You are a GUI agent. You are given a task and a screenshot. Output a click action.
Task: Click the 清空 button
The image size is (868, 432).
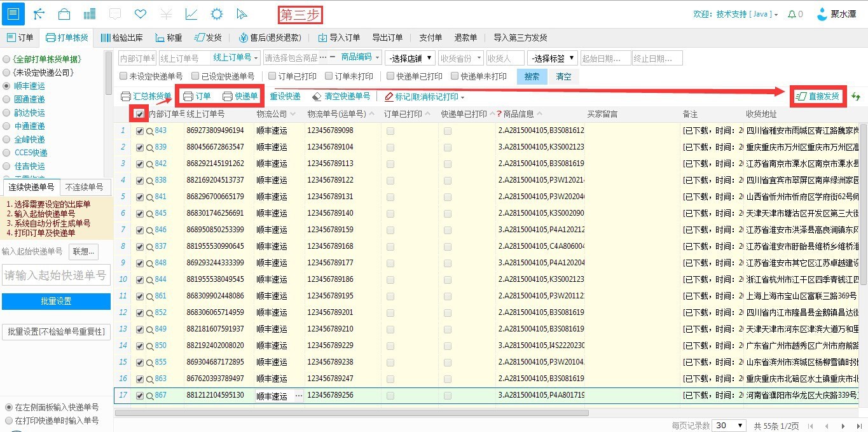[563, 76]
